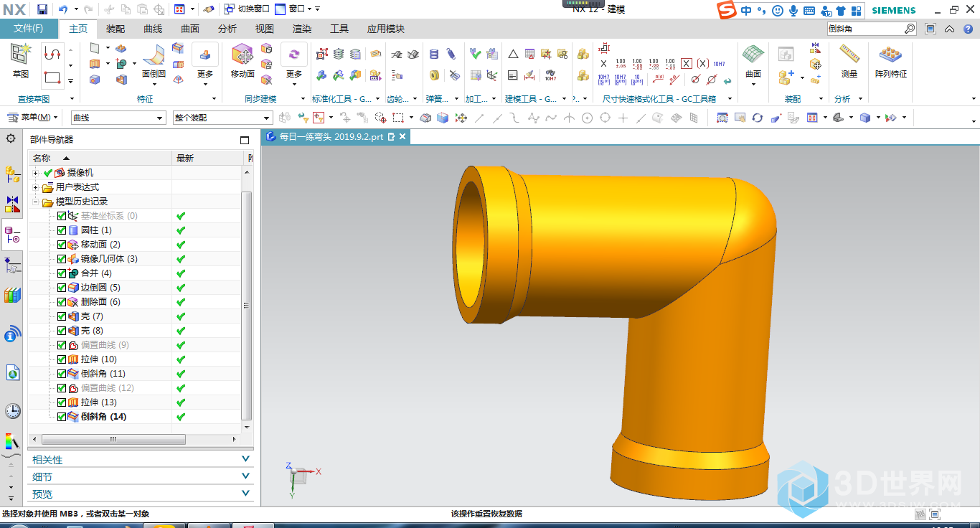Toggle the 壳 (7) feature checkbox
This screenshot has height=528, width=980.
[62, 316]
